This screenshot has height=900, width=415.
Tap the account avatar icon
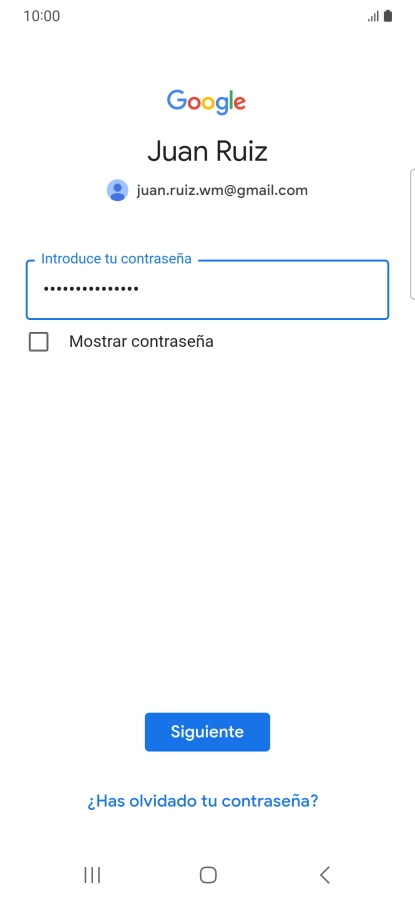tap(118, 190)
